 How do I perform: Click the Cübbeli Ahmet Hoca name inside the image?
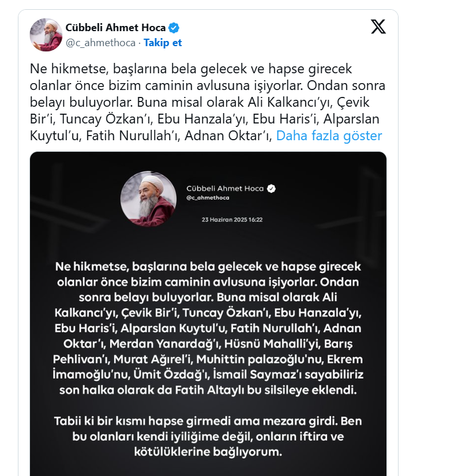click(225, 189)
